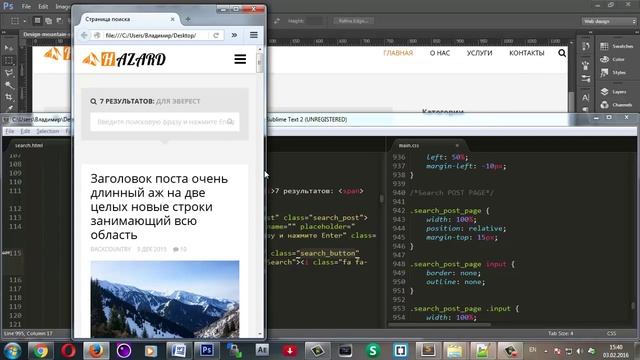Click the Firefox back arrow button
The image size is (640, 360).
click(84, 36)
